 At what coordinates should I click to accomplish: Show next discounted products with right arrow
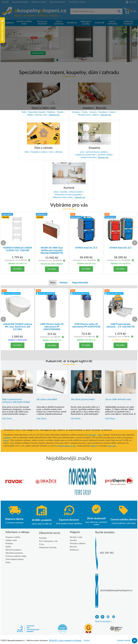point(135,319)
